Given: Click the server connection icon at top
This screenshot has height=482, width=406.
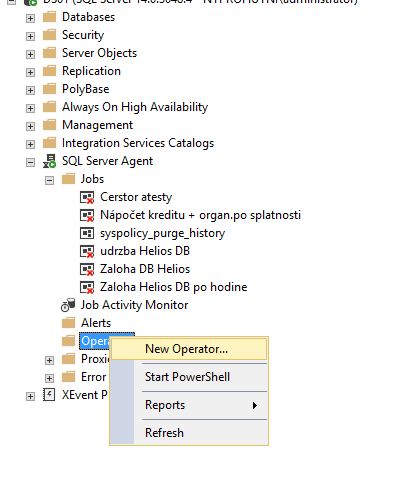Looking at the screenshot, I should tap(30, 2).
